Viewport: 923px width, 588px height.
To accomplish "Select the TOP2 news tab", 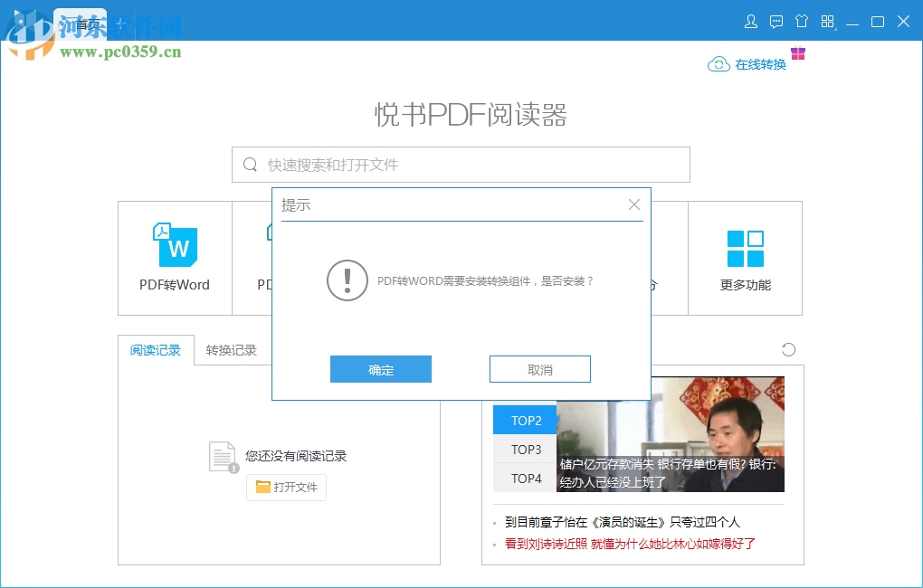I will click(x=525, y=421).
